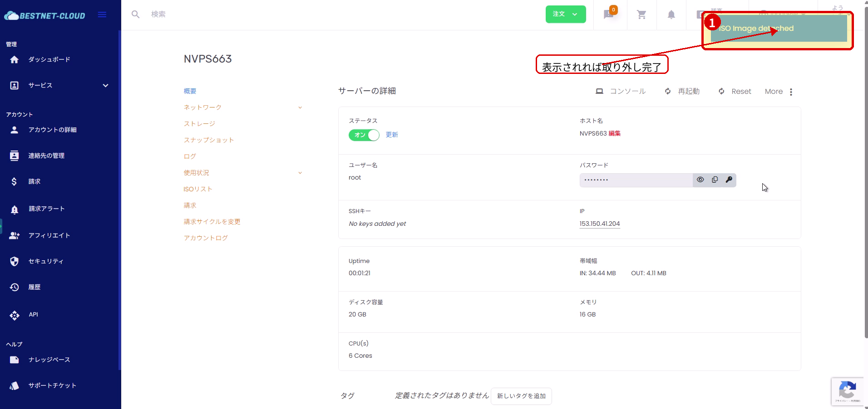
Task: Copy the password using copy icon
Action: pyautogui.click(x=715, y=180)
